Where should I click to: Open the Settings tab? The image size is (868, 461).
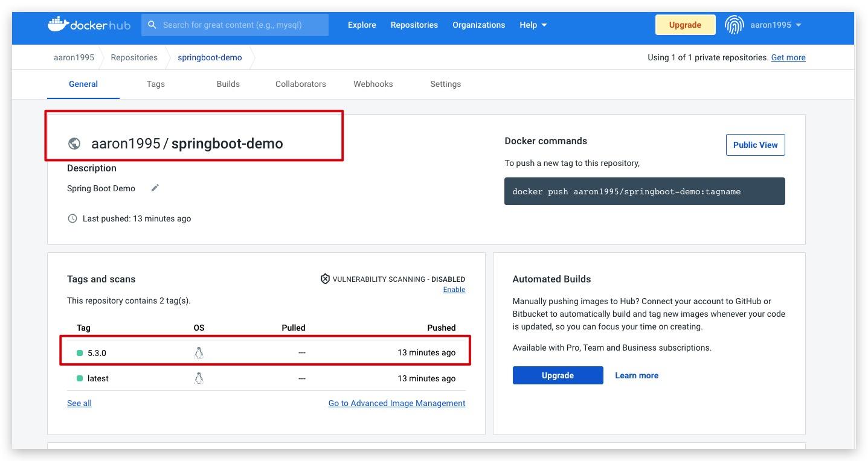click(x=446, y=84)
